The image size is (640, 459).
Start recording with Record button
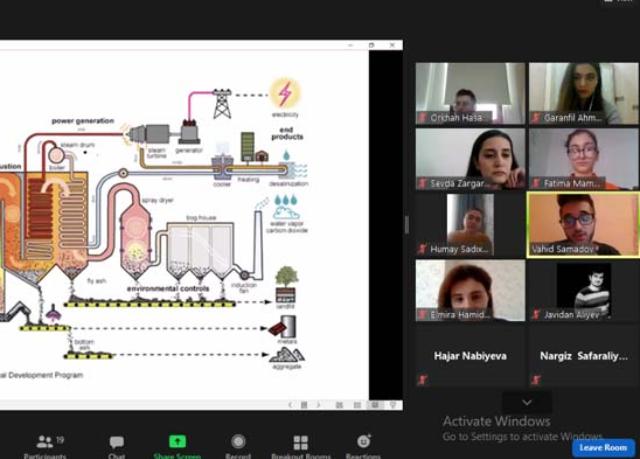point(238,446)
